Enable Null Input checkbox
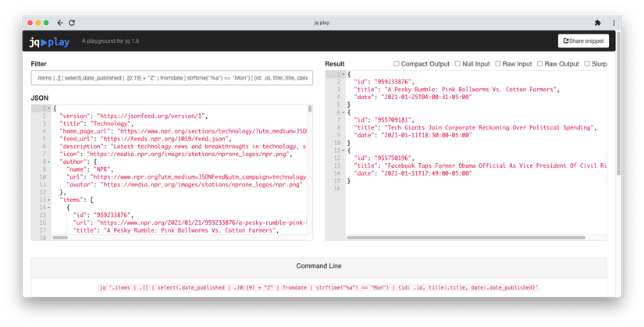644x327 pixels. [x=457, y=64]
